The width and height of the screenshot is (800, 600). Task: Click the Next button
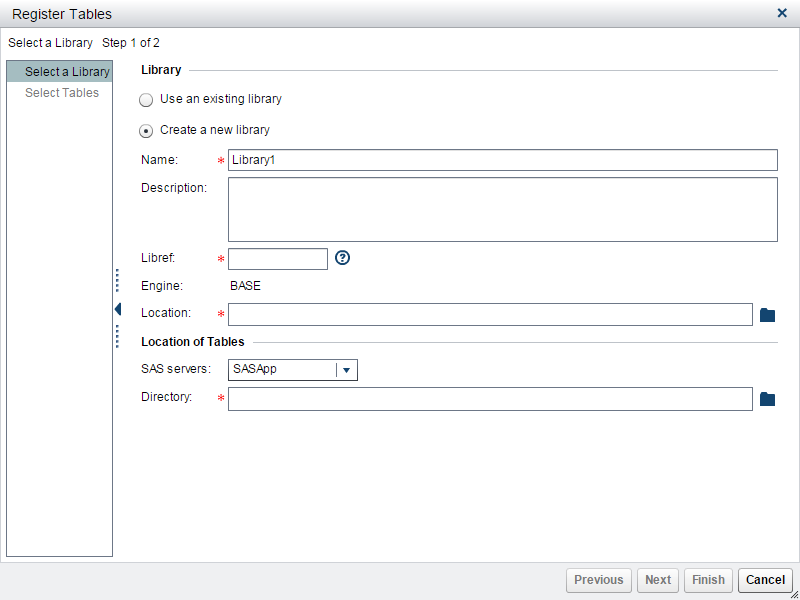point(658,580)
